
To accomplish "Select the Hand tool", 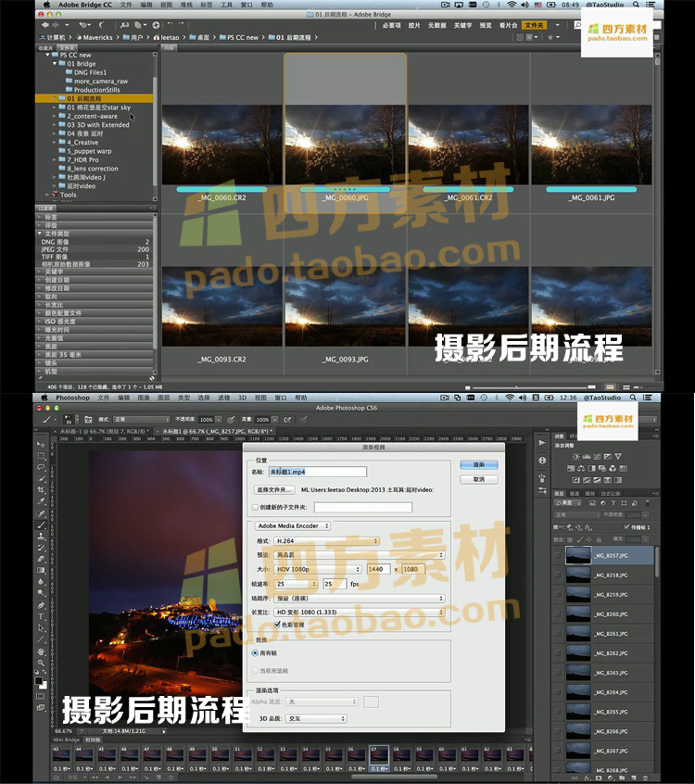I will 41,651.
